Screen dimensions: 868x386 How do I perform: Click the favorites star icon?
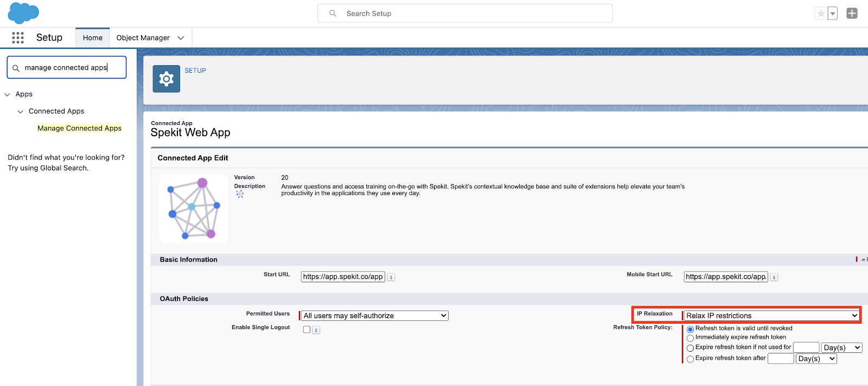click(x=821, y=14)
